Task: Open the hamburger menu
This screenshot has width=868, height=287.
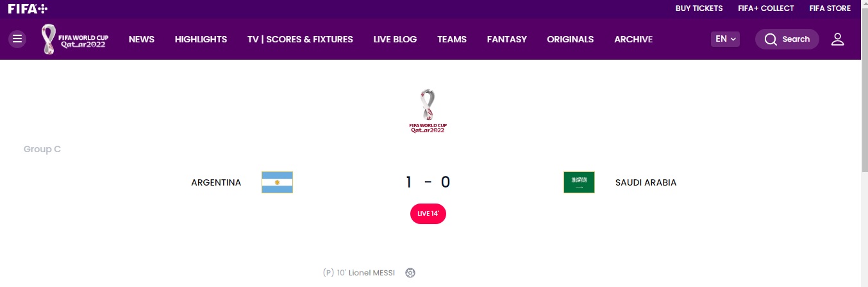Action: pos(17,39)
